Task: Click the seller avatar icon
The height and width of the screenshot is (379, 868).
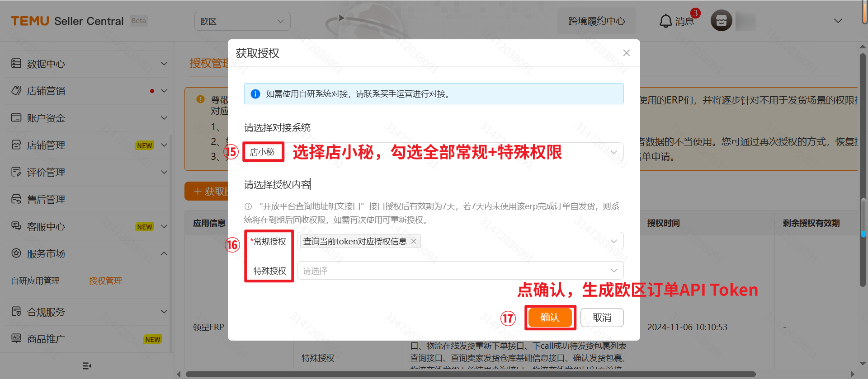Action: coord(722,21)
